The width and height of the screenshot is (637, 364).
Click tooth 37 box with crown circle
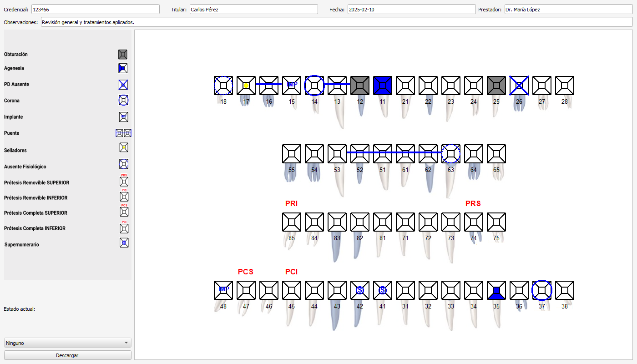point(542,290)
